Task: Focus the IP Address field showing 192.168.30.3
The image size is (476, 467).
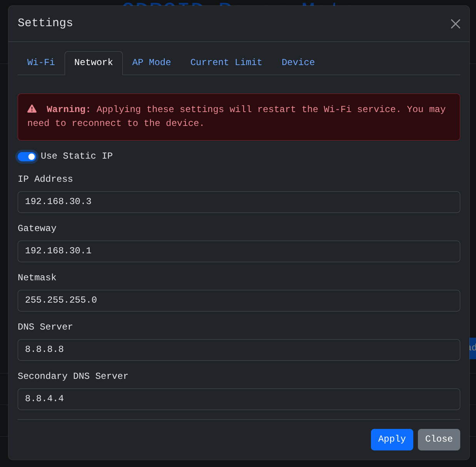Action: pyautogui.click(x=239, y=202)
